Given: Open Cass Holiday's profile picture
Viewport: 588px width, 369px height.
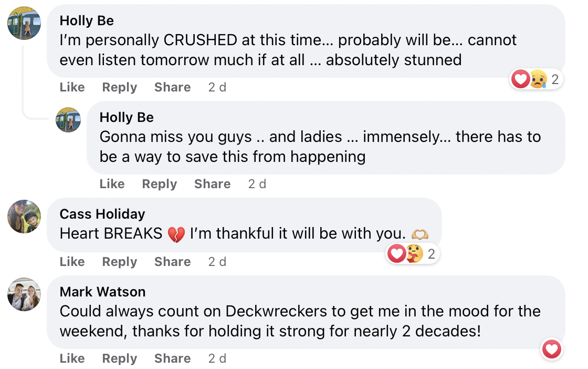Looking at the screenshot, I should [x=24, y=217].
